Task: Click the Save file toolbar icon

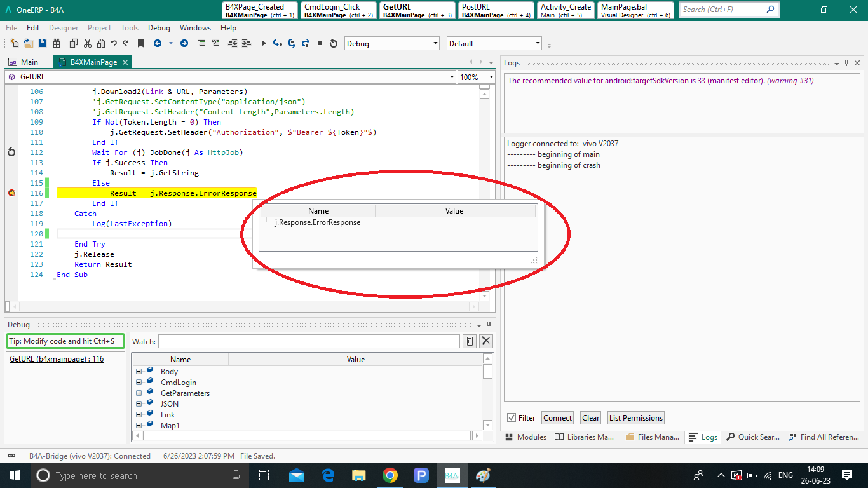Action: pyautogui.click(x=43, y=43)
